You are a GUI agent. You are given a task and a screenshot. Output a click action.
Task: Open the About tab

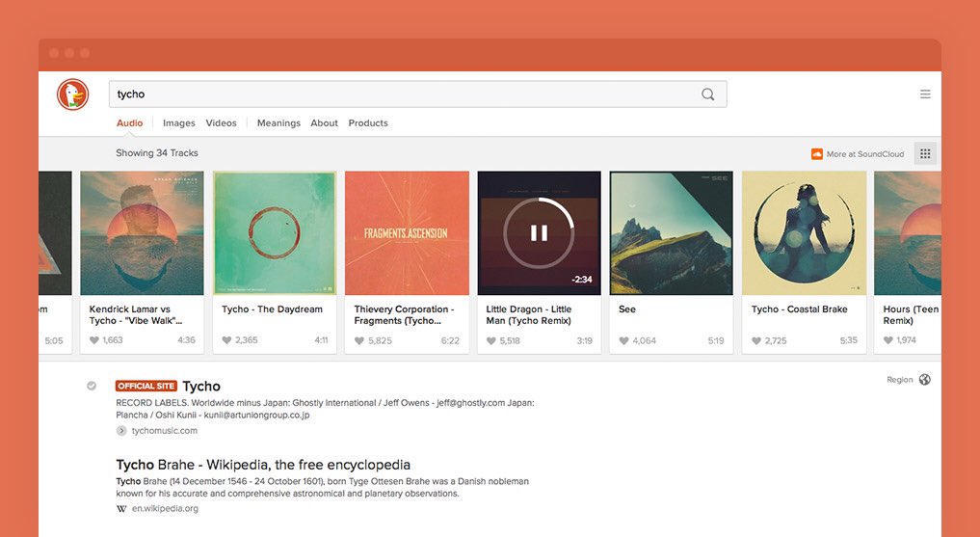325,123
